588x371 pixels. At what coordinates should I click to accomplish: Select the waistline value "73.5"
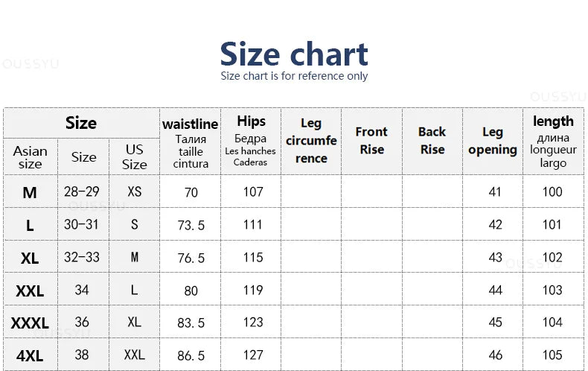191,225
